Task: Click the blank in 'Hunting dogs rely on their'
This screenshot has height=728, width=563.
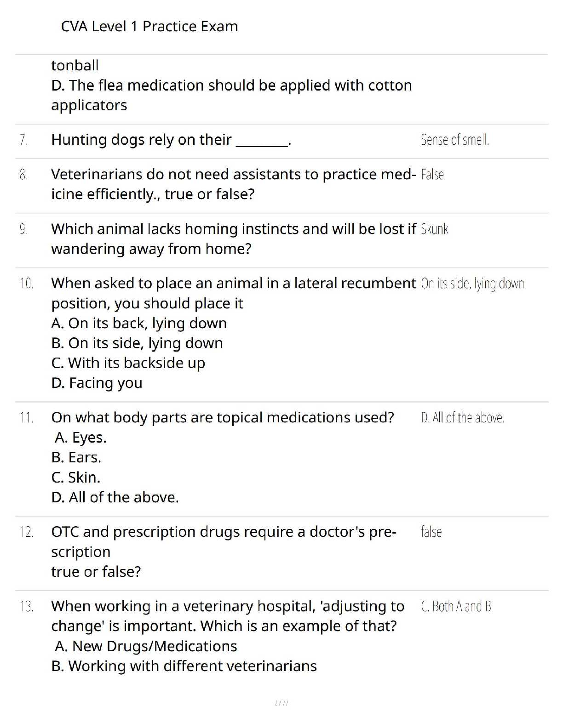Action: coord(262,141)
